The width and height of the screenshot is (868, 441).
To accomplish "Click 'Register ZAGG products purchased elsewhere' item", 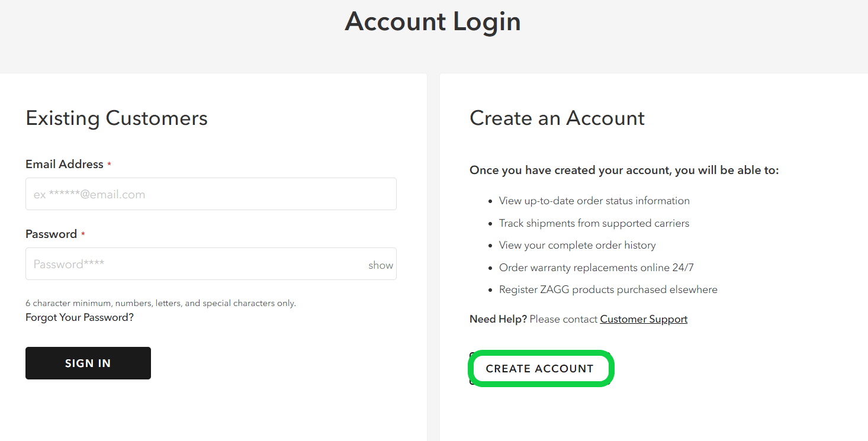I will tap(608, 289).
